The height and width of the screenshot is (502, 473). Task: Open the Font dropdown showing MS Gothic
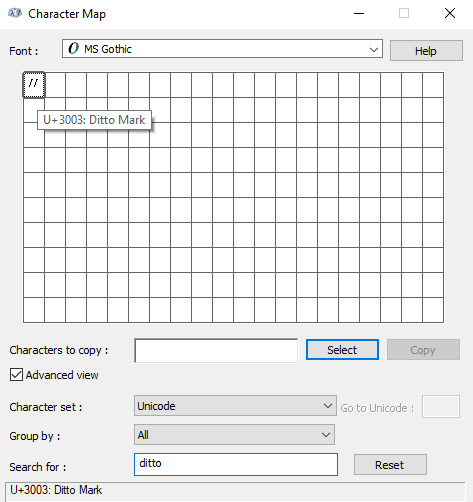click(222, 49)
